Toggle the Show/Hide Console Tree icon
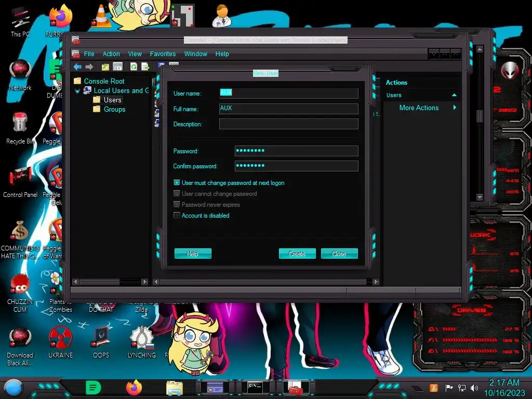Viewport: 532px width, 399px height. [117, 67]
